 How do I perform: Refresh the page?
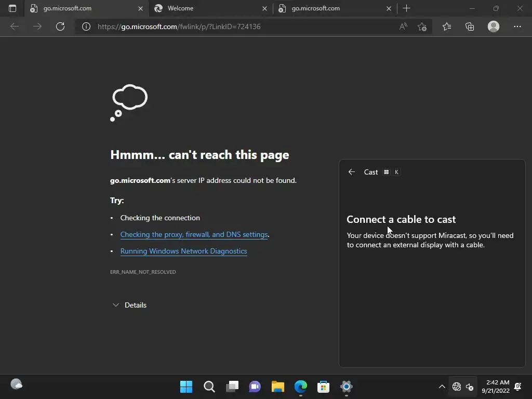click(x=60, y=26)
